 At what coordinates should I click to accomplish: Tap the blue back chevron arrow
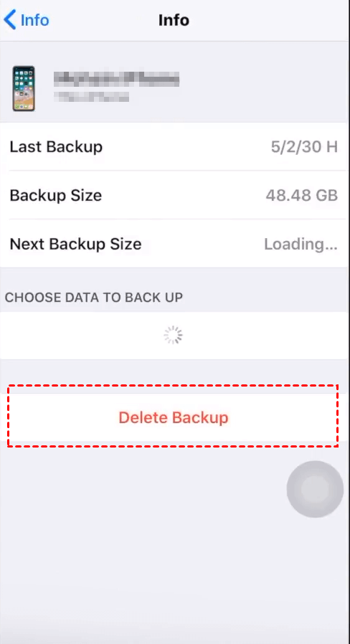[10, 19]
